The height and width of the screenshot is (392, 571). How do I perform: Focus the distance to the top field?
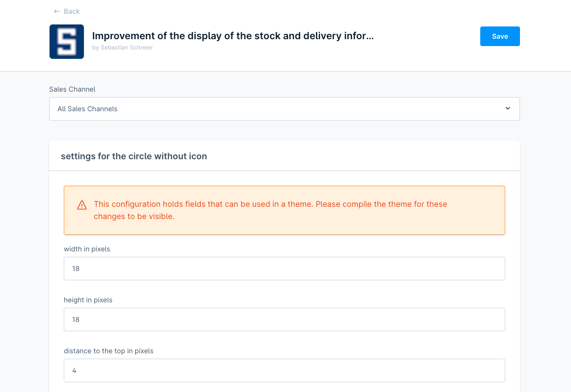click(x=285, y=370)
